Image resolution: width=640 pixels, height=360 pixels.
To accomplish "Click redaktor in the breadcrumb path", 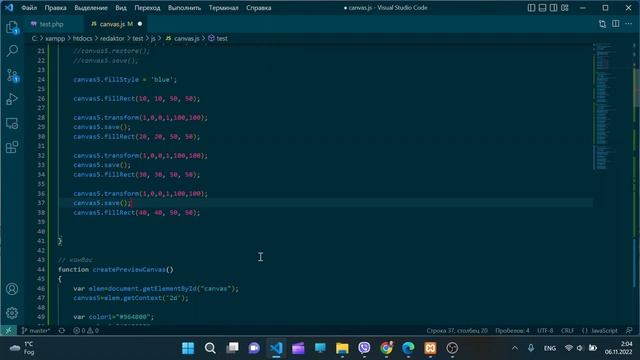I will click(x=112, y=38).
